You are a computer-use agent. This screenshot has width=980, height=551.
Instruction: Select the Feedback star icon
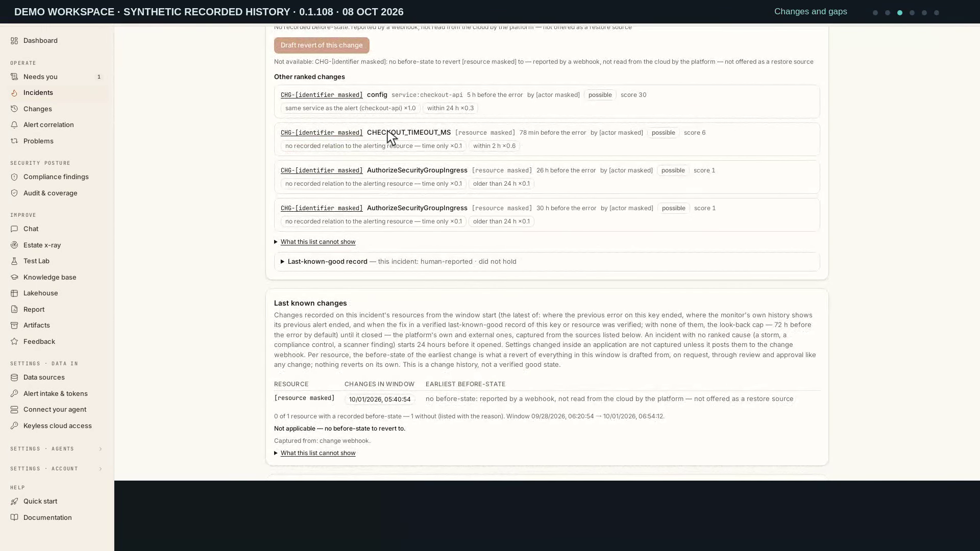(14, 342)
